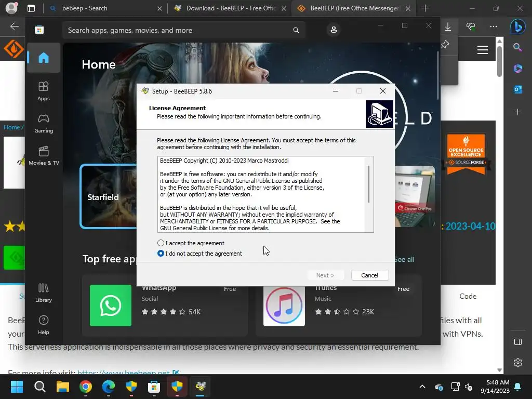
Task: Click the browser profile avatar
Action: (x=12, y=8)
